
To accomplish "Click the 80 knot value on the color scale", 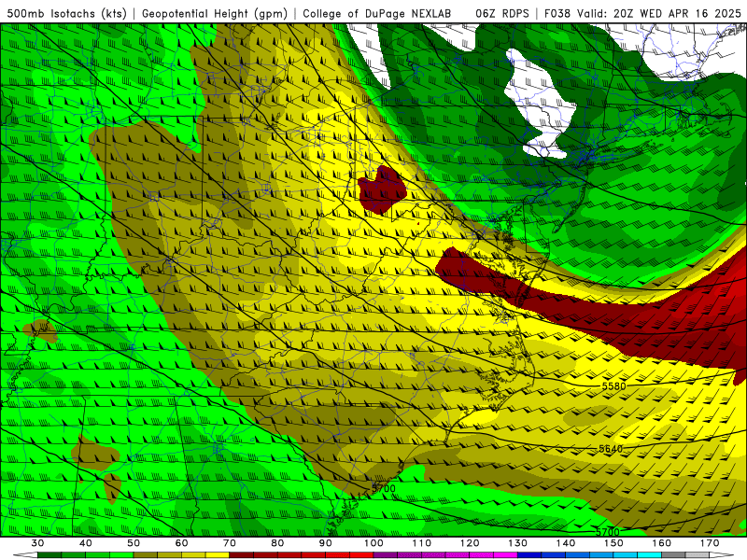I will click(277, 543).
